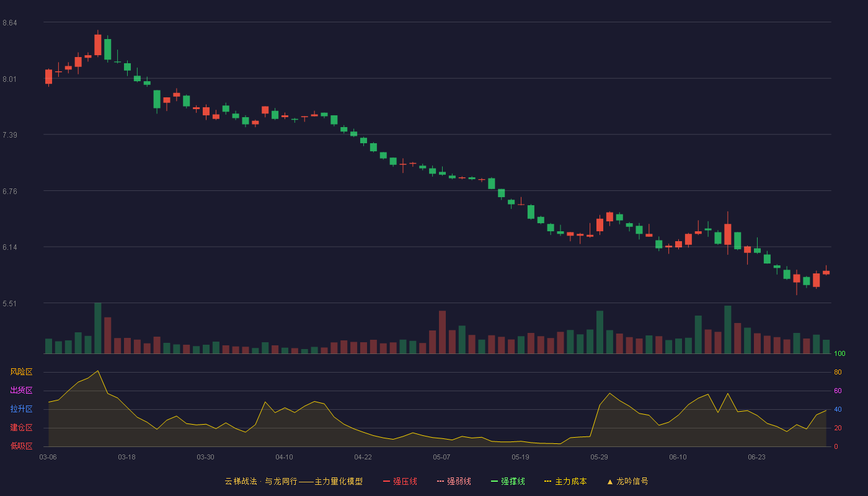This screenshot has width=868, height=496.
Task: Select the 04-10 date label
Action: tap(284, 457)
